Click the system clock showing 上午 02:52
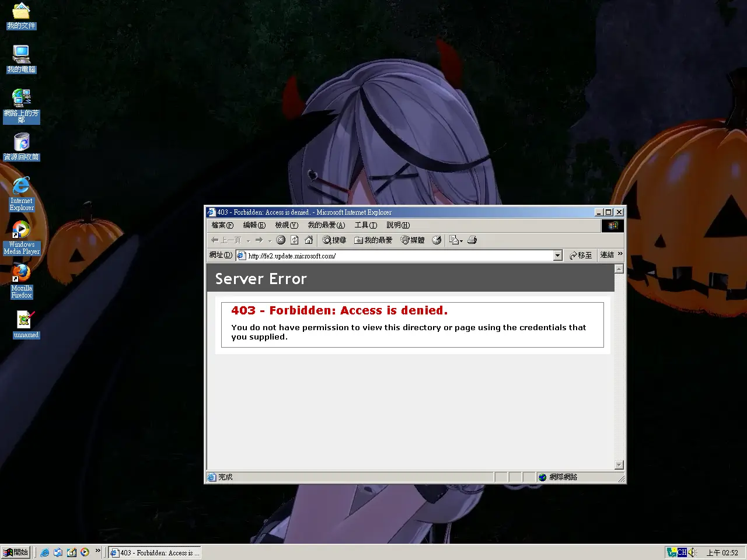Screen dimensions: 747x560 click(x=722, y=552)
